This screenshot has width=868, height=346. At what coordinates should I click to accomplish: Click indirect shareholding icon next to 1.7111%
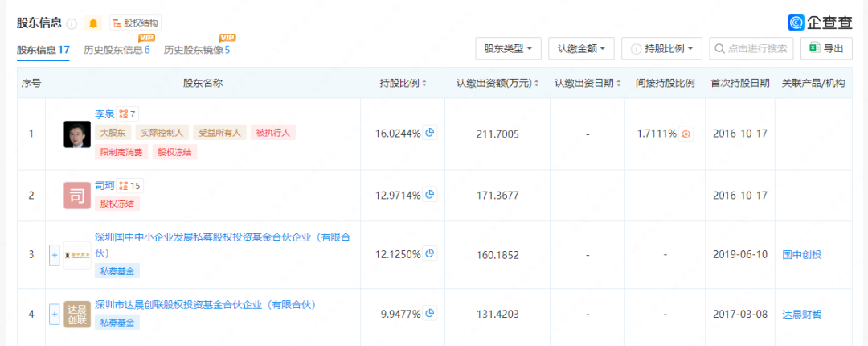tap(686, 134)
